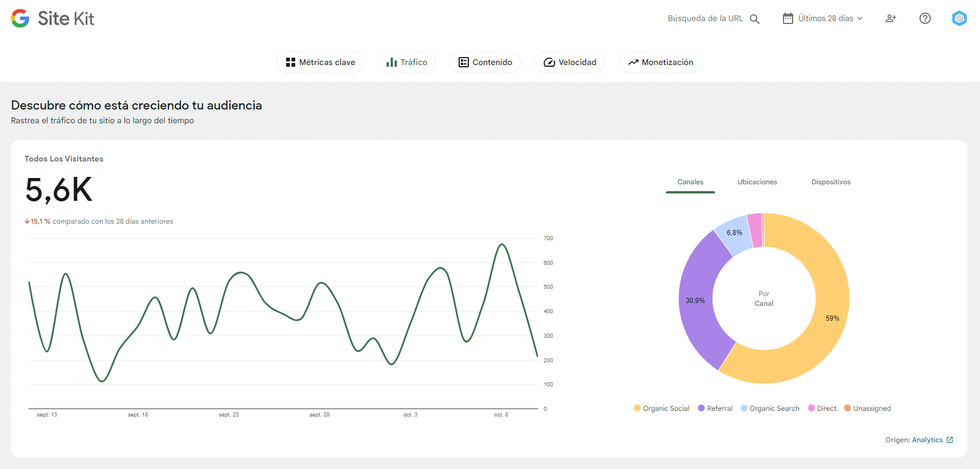
Task: Switch to the Ubicaciones tab
Action: pyautogui.click(x=757, y=182)
